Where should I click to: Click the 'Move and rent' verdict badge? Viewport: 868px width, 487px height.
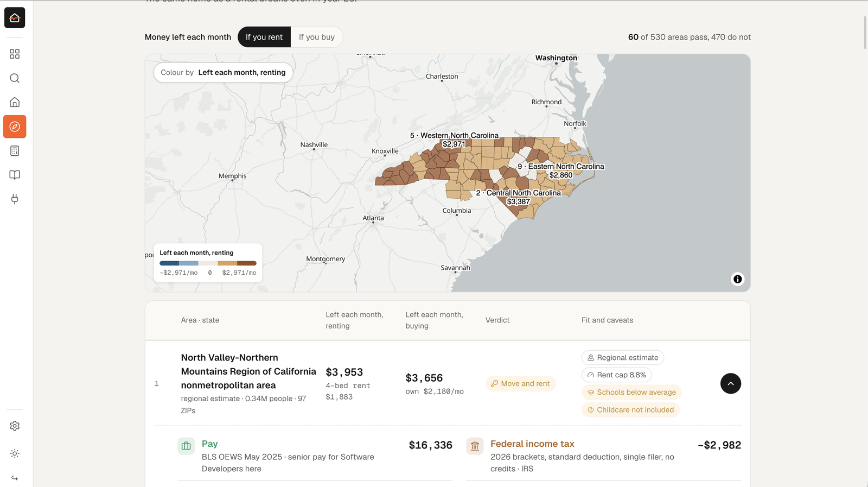pos(520,383)
